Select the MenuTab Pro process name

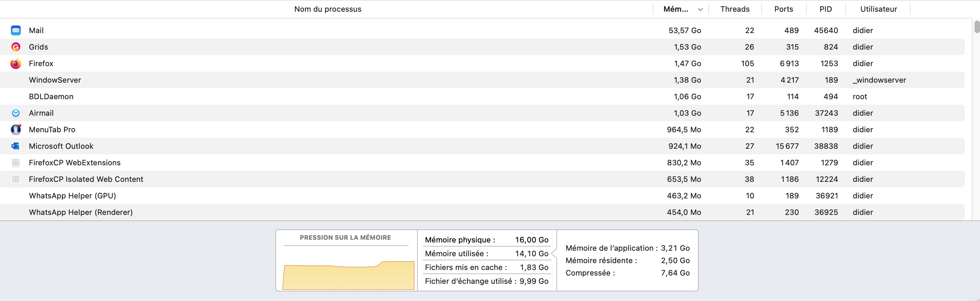click(52, 129)
